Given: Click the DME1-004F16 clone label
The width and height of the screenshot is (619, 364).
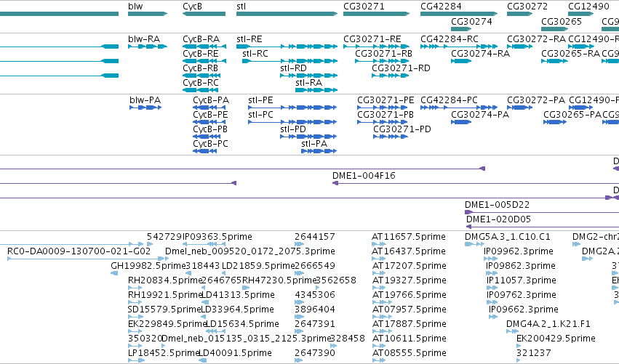Looking at the screenshot, I should coord(364,176).
